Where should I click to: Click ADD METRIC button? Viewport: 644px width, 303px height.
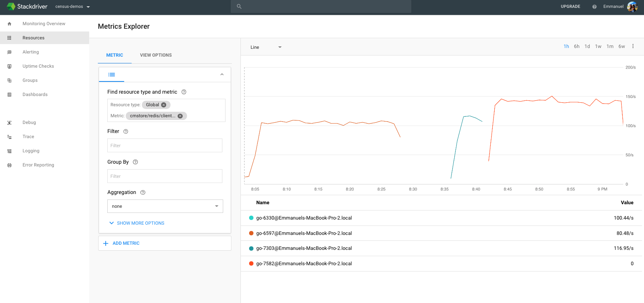pos(165,243)
